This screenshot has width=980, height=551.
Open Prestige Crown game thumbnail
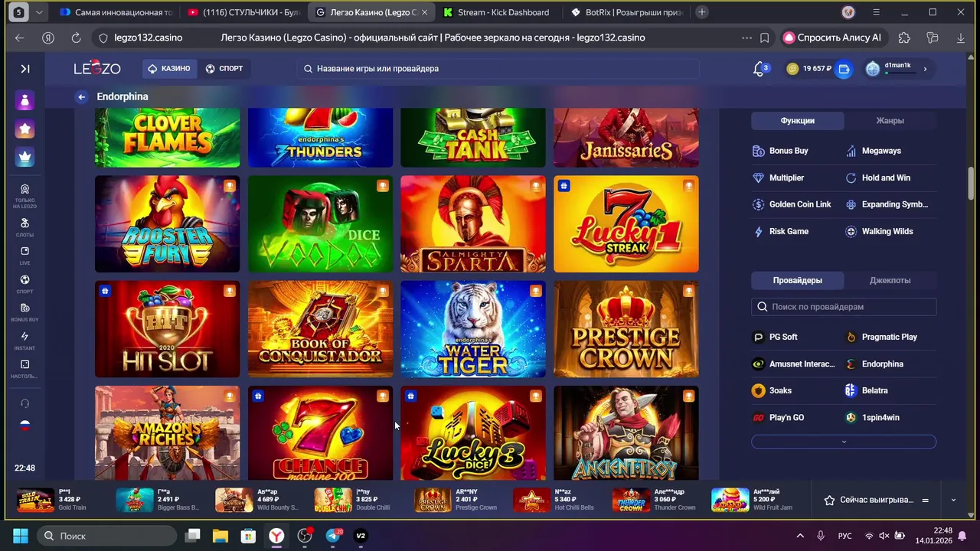(626, 329)
